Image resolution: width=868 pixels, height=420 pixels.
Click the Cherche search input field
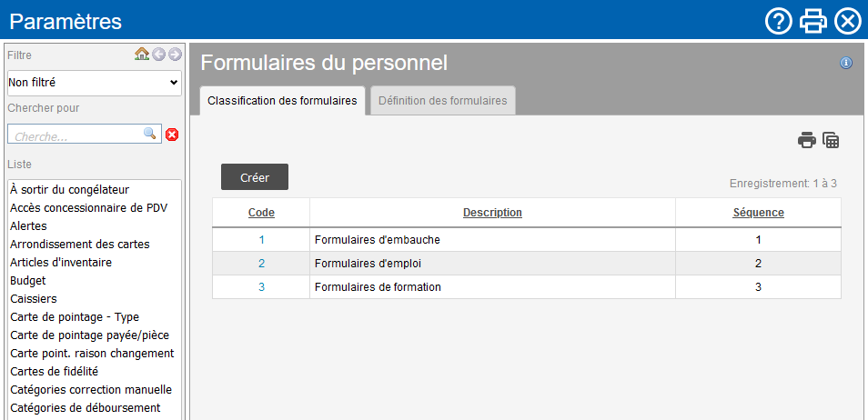pyautogui.click(x=76, y=135)
